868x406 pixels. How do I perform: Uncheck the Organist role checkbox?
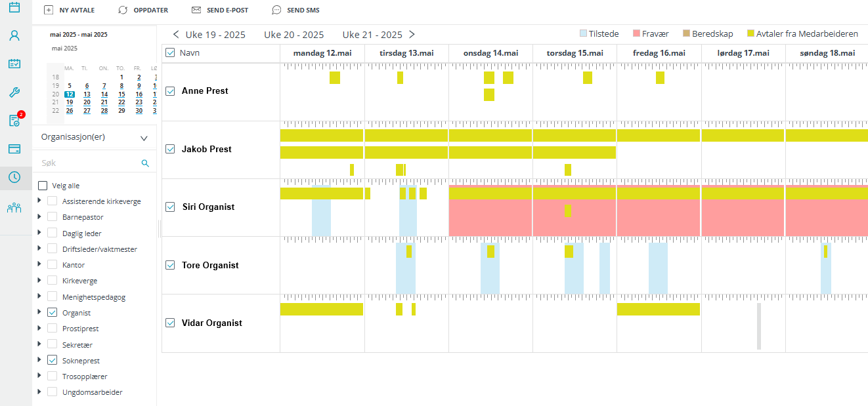(53, 313)
